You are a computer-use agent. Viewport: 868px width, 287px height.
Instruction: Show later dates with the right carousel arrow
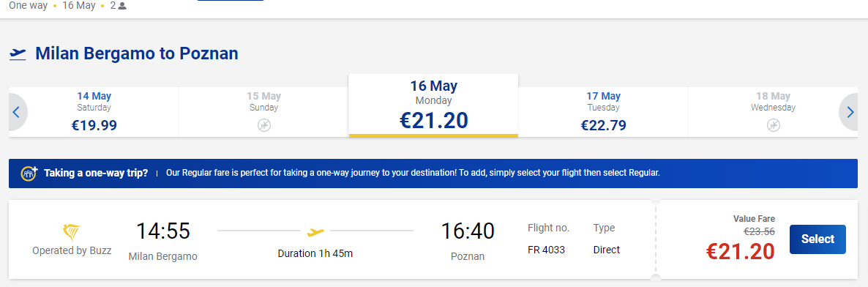pos(850,113)
